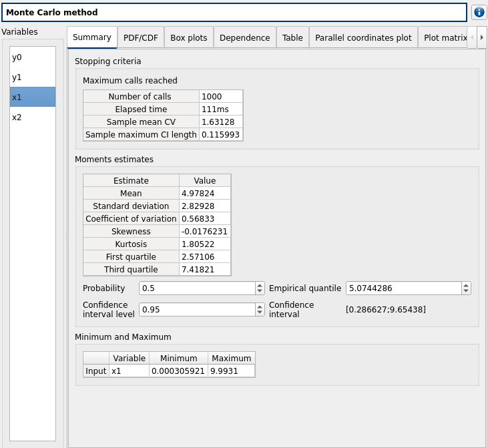488x448 pixels.
Task: Select the Maximum cell 9.9931
Action: point(231,371)
